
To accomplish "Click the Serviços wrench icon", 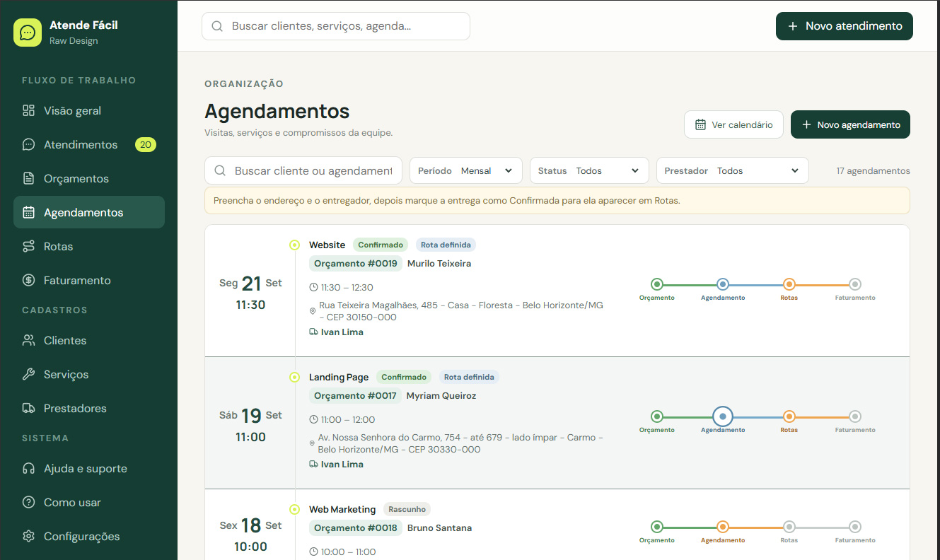I will click(x=28, y=374).
